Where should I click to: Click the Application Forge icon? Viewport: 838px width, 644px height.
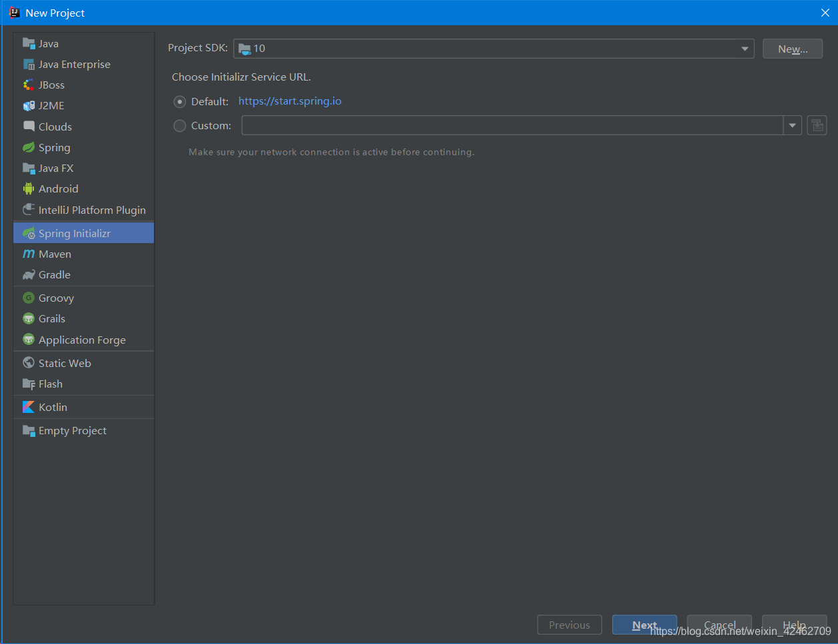click(29, 340)
